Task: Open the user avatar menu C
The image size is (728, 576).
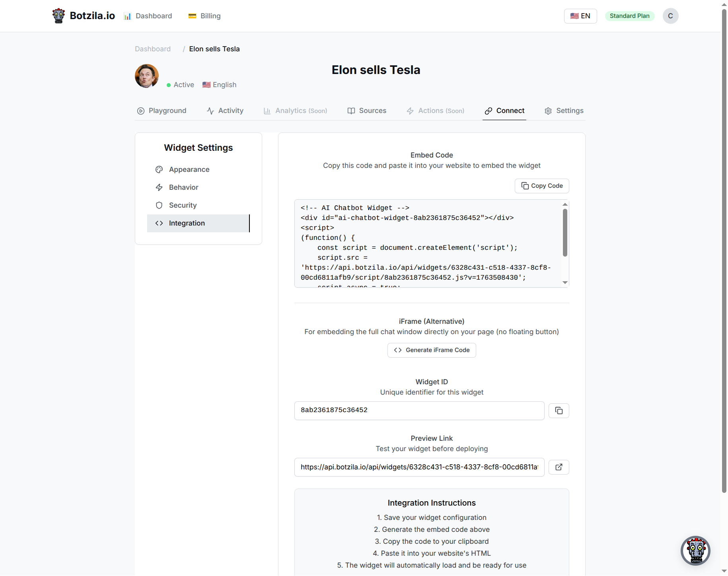Action: (671, 16)
